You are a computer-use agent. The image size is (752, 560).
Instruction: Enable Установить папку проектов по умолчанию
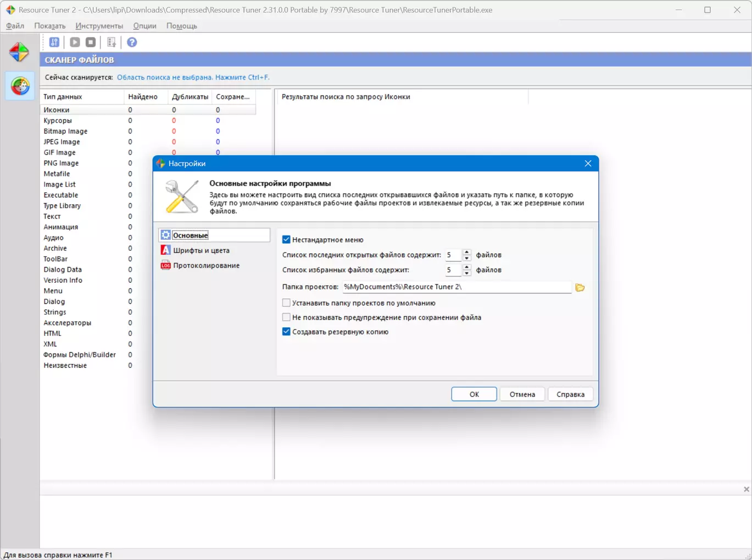pos(286,303)
